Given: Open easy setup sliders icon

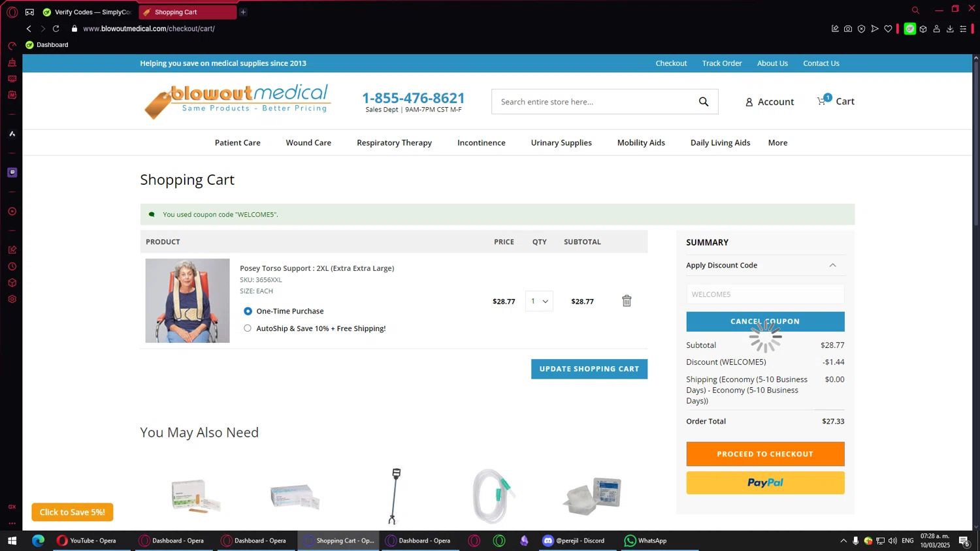Looking at the screenshot, I should (963, 29).
